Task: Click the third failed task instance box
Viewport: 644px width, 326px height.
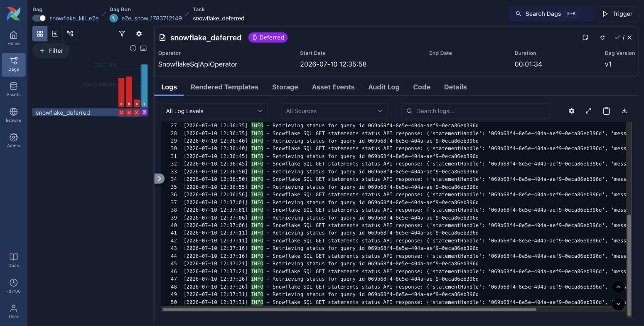Action: coord(137,112)
